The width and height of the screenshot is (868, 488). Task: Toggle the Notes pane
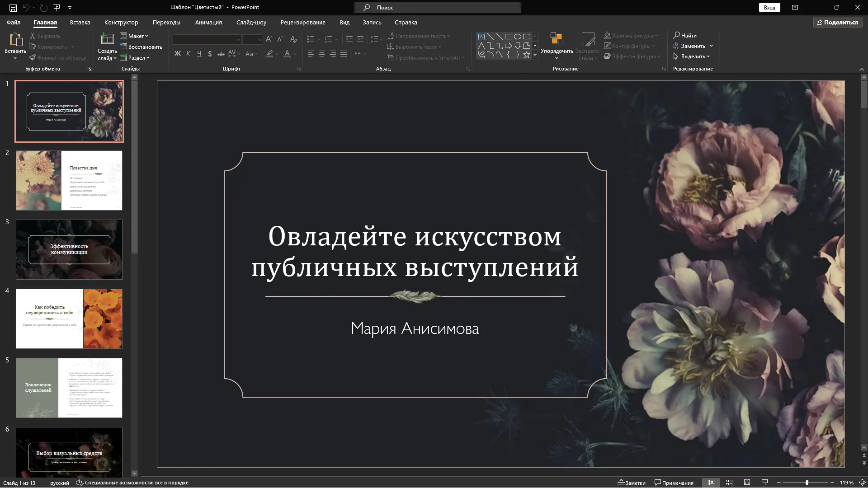click(x=632, y=483)
